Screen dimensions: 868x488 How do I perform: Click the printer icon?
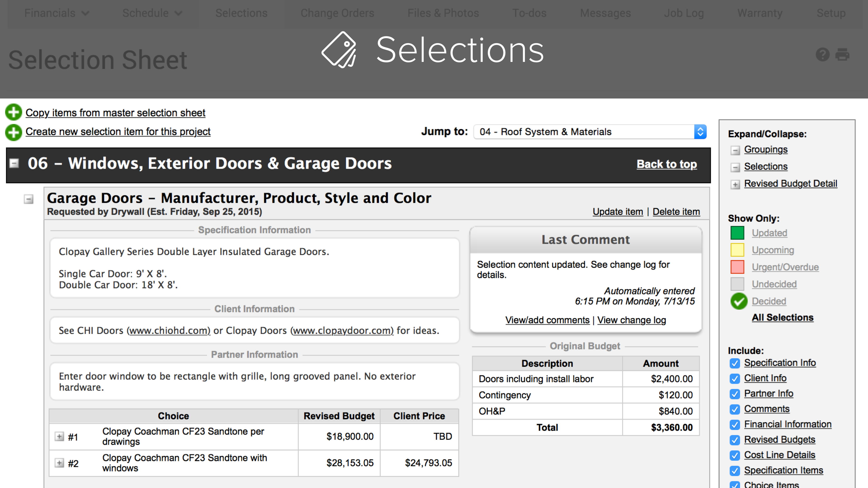pyautogui.click(x=842, y=54)
